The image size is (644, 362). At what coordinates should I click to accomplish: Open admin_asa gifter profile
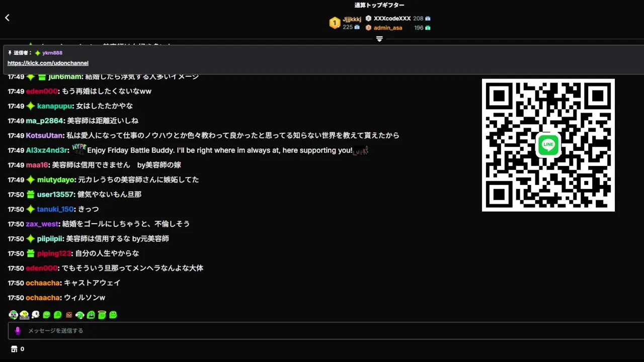click(x=388, y=28)
